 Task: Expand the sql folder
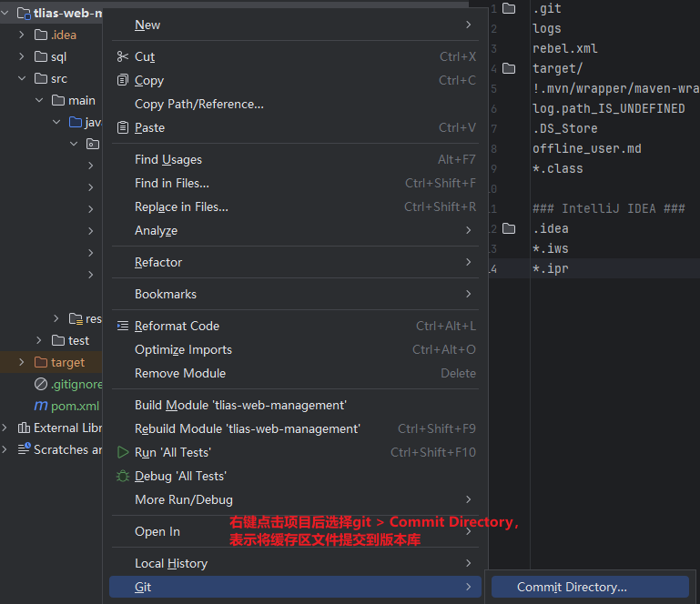coord(22,56)
